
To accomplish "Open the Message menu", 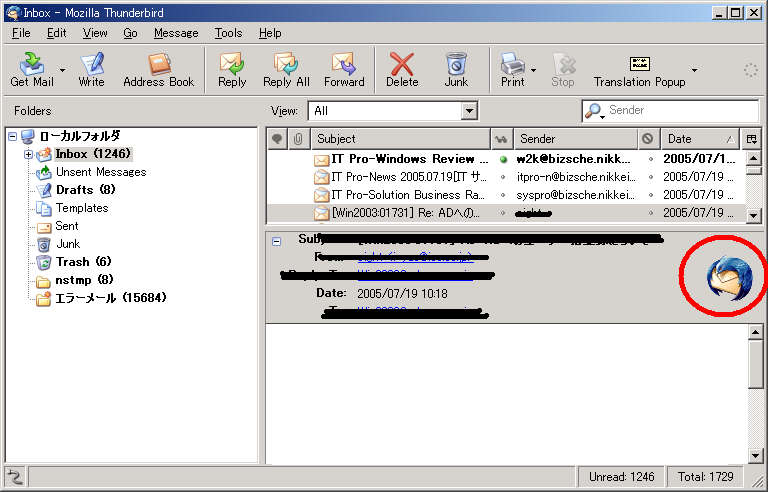I will point(176,33).
